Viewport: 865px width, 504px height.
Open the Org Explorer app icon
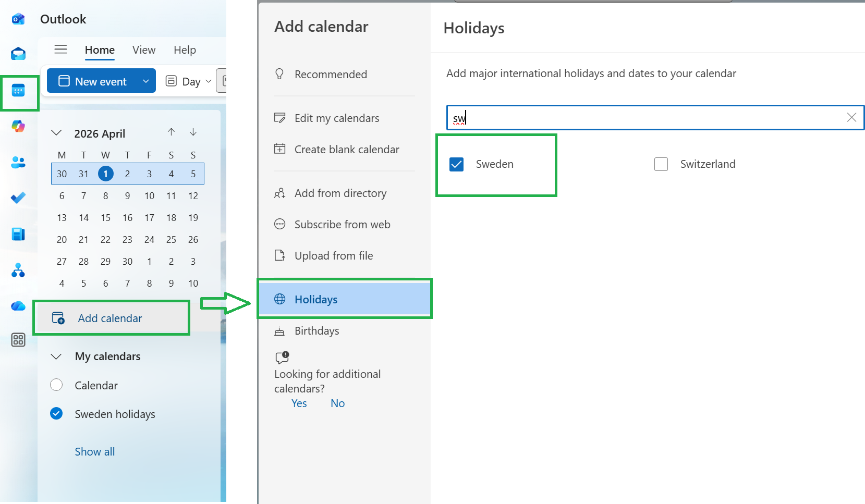(18, 270)
